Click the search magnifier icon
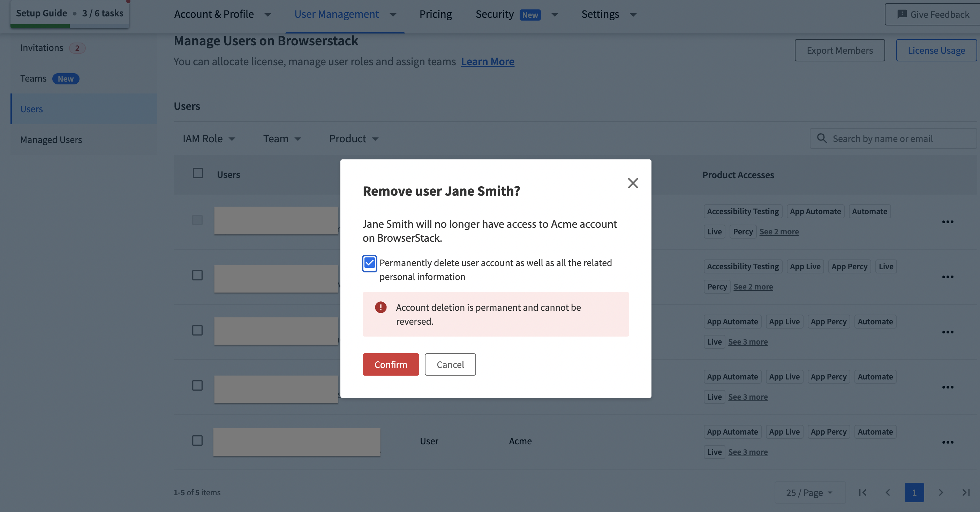Viewport: 980px width, 512px height. [x=822, y=138]
